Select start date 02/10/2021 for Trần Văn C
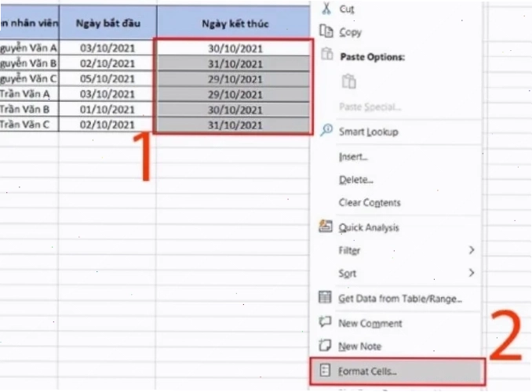The width and height of the screenshot is (532, 392). pyautogui.click(x=107, y=125)
